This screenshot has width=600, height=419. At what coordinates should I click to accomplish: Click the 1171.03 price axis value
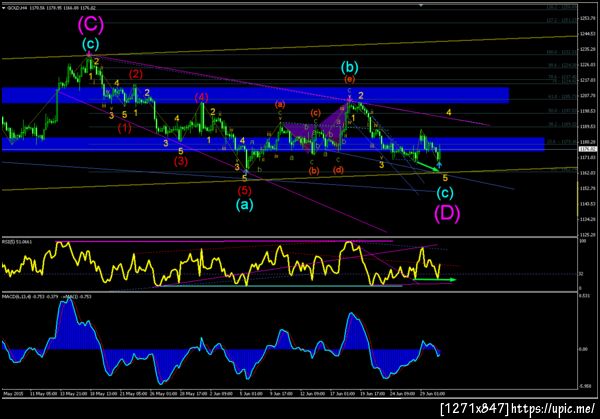point(587,157)
